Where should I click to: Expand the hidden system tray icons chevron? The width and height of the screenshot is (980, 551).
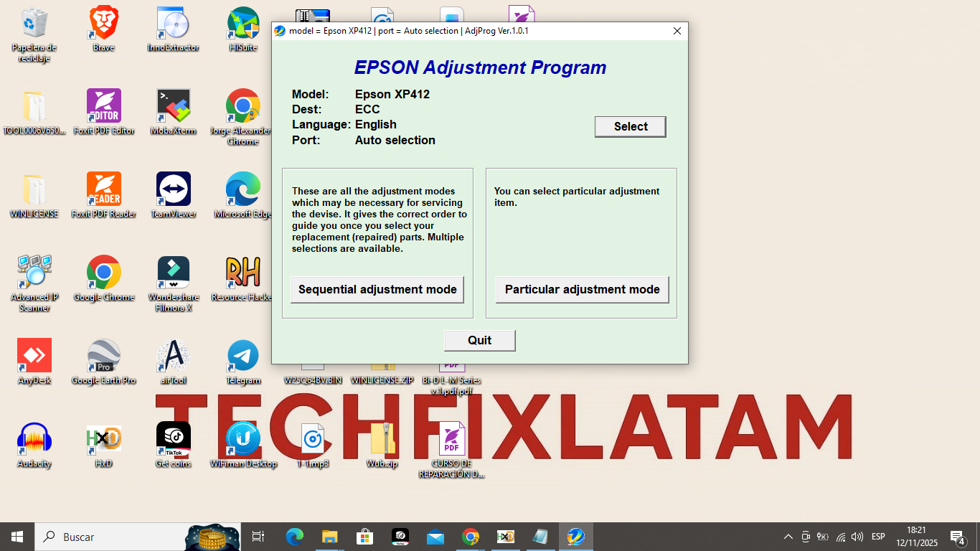pyautogui.click(x=788, y=537)
